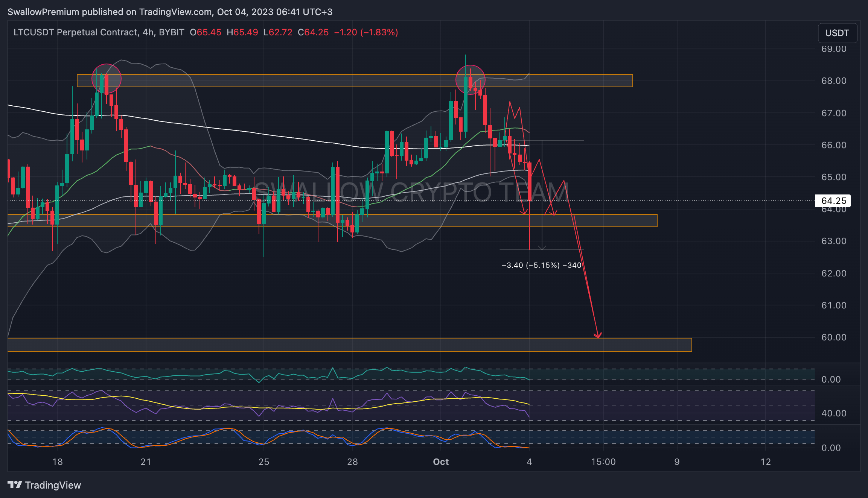Click the 66.00 price axis label
868x498 pixels.
[834, 145]
